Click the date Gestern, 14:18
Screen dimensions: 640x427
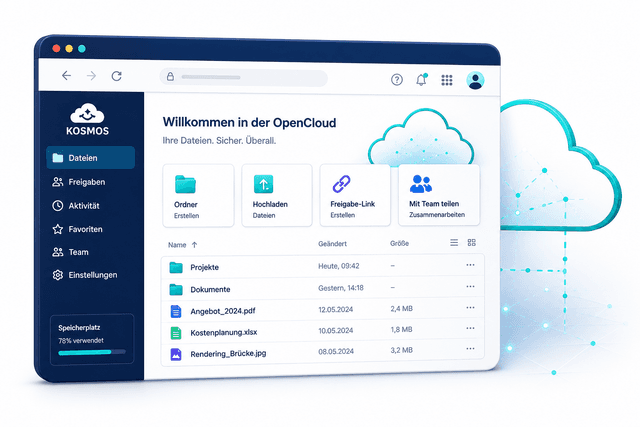[x=341, y=288]
